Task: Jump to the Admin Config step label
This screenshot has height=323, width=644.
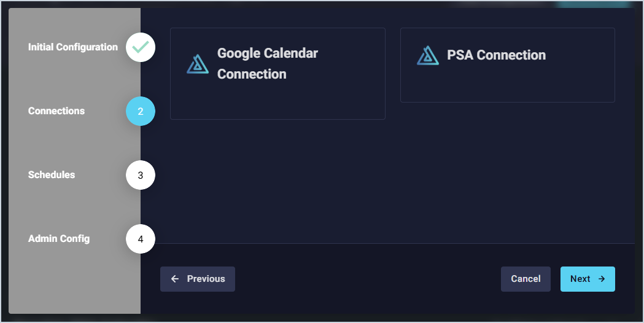Action: coord(59,239)
